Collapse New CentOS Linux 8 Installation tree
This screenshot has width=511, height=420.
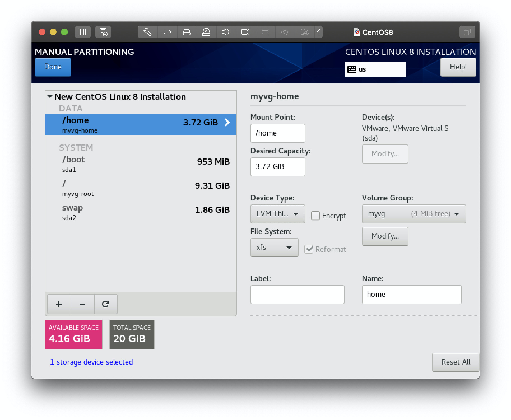point(50,97)
